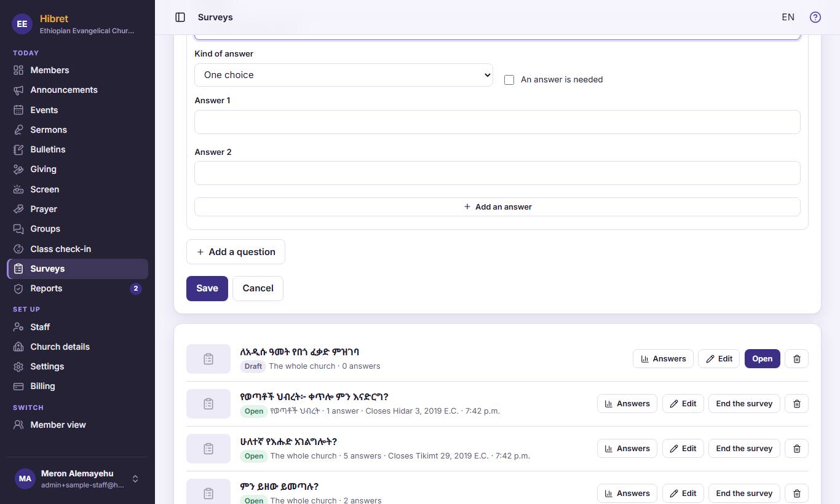
Task: Delete the ለአዲሱ ዓመት draft survey
Action: tap(797, 359)
